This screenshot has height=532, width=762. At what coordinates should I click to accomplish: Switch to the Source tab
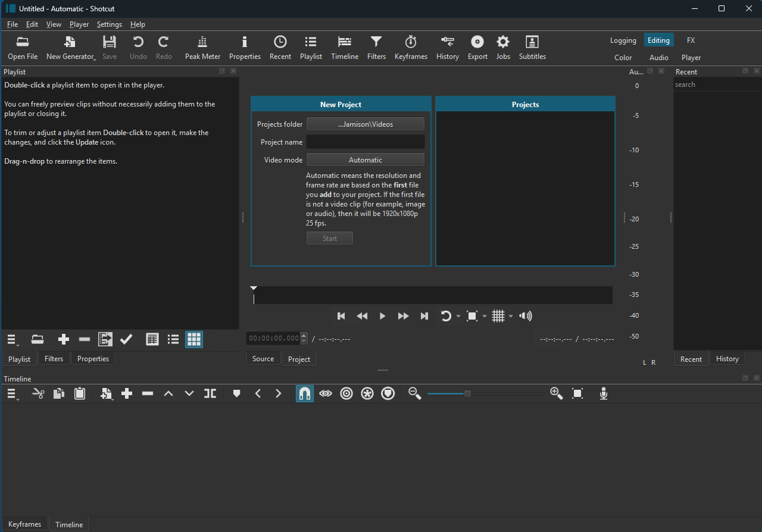click(x=263, y=359)
